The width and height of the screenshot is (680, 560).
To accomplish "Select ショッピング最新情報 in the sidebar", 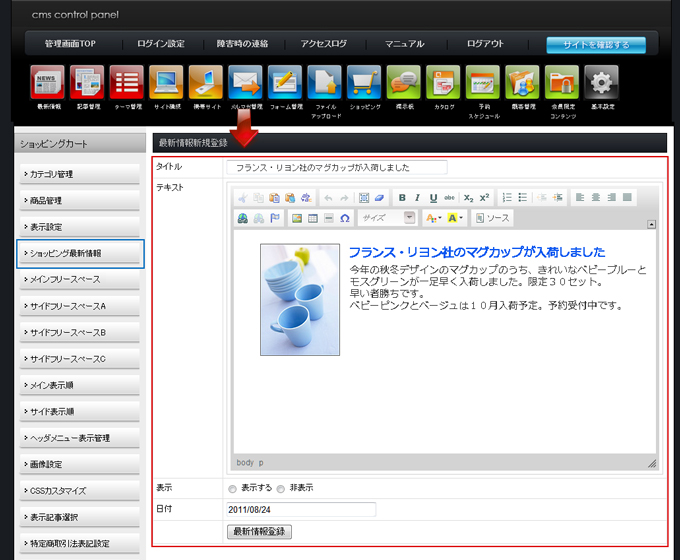I will click(x=80, y=254).
